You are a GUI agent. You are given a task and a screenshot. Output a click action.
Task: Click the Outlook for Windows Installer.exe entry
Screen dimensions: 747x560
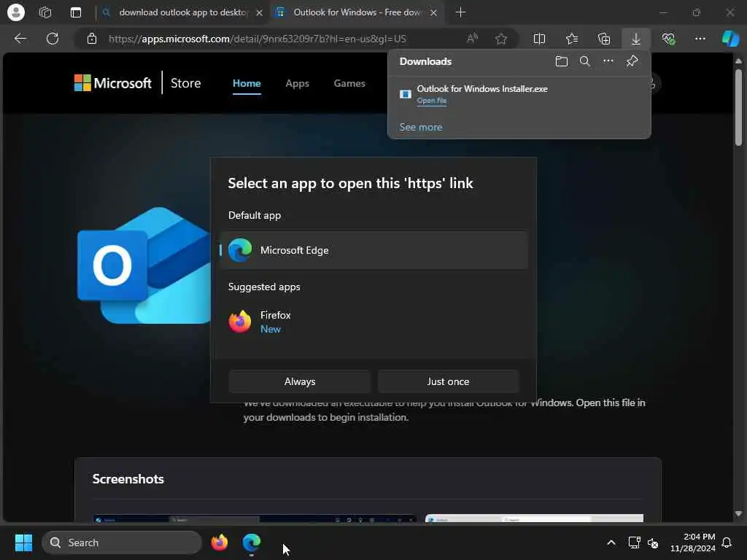(x=519, y=94)
